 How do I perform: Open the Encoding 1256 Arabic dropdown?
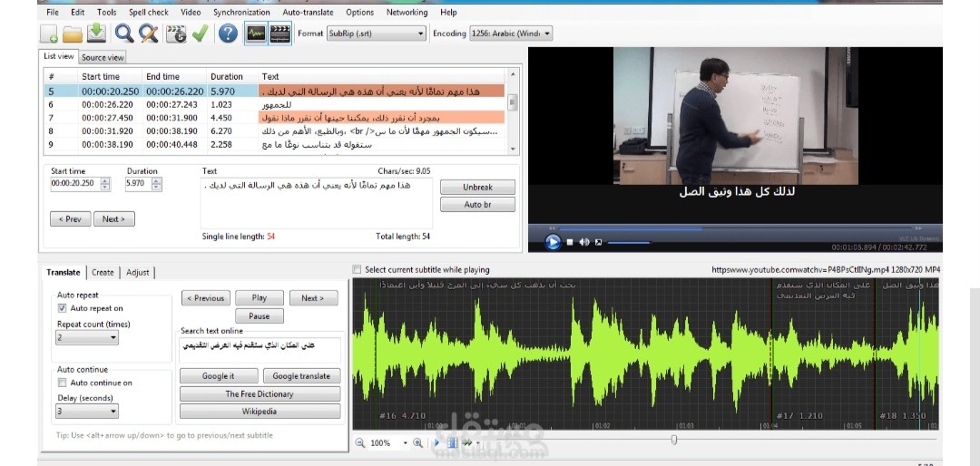511,34
